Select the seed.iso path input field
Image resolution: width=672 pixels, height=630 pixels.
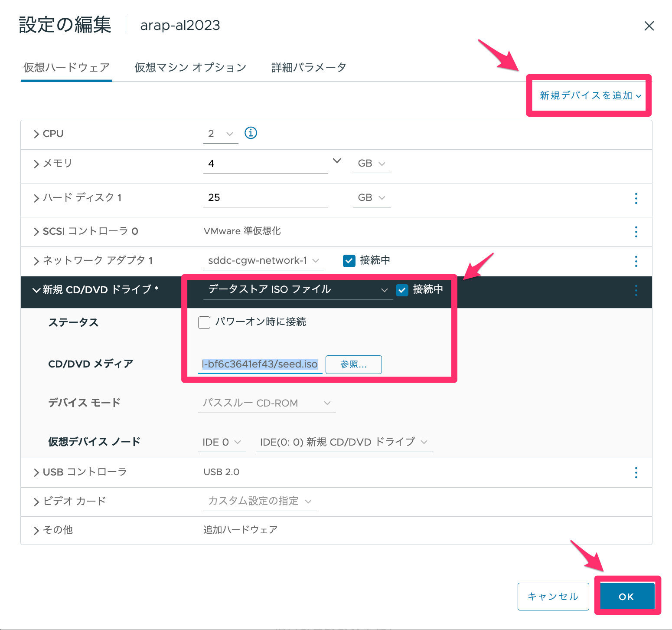pyautogui.click(x=259, y=364)
